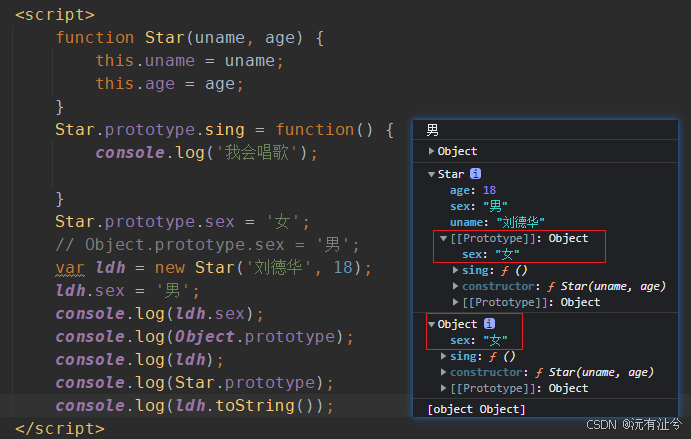Viewport: 691px width, 439px height.
Task: Click sex: "男" property in Star
Action: [479, 206]
